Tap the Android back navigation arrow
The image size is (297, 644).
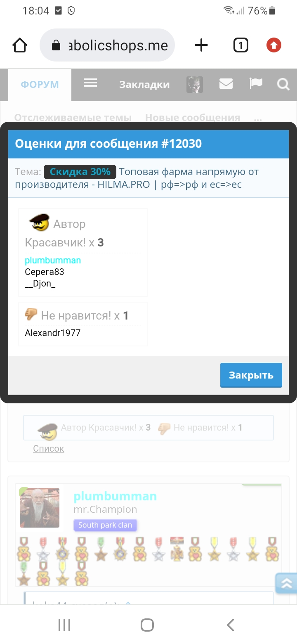[x=231, y=625]
